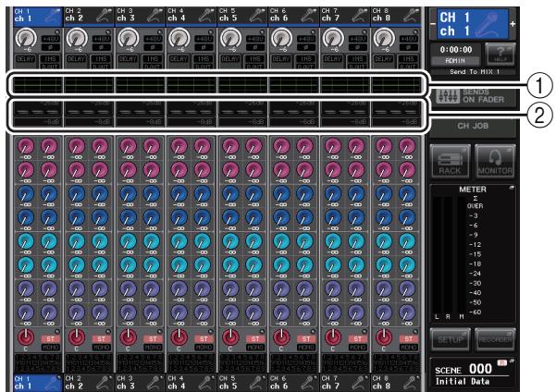Open the CH JOB menu
Screen dimensions: 556x392
tap(473, 127)
